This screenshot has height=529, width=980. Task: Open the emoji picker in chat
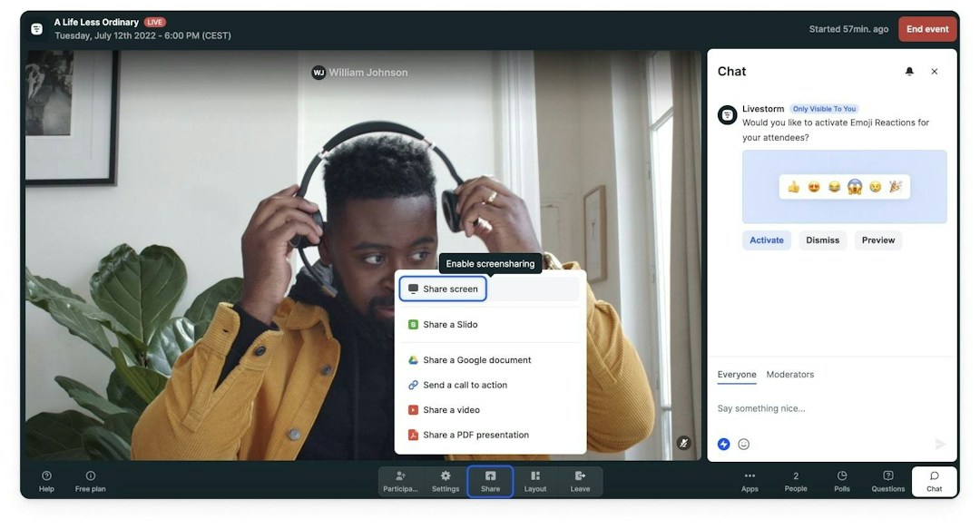point(744,444)
